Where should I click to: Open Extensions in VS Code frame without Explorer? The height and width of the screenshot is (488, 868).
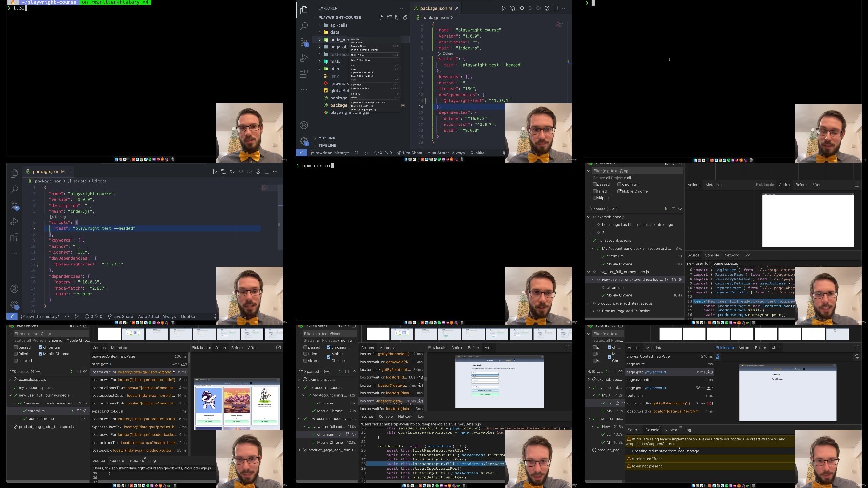pyautogui.click(x=14, y=237)
